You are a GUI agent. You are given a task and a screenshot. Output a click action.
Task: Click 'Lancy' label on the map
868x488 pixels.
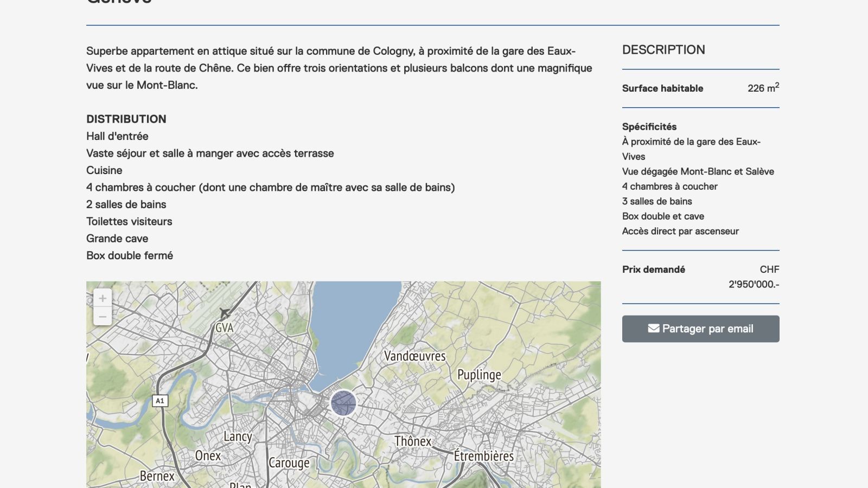[239, 437]
